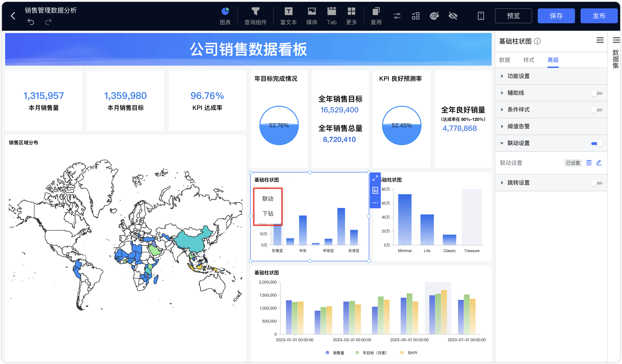Click the 销售量 legend item
622x364 pixels.
335,353
